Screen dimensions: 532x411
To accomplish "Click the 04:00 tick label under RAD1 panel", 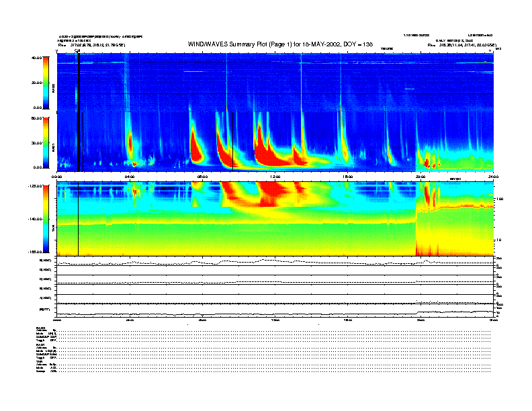I will pos(130,177).
